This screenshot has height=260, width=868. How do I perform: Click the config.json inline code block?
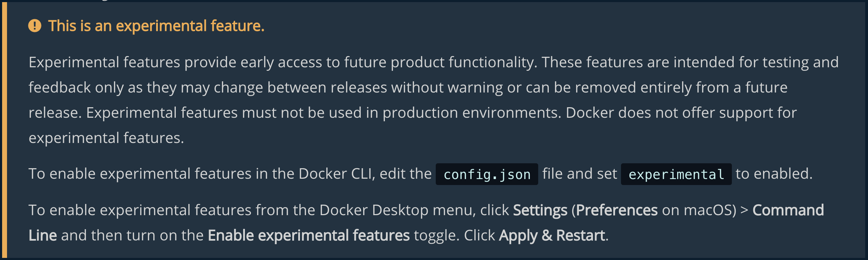click(487, 174)
